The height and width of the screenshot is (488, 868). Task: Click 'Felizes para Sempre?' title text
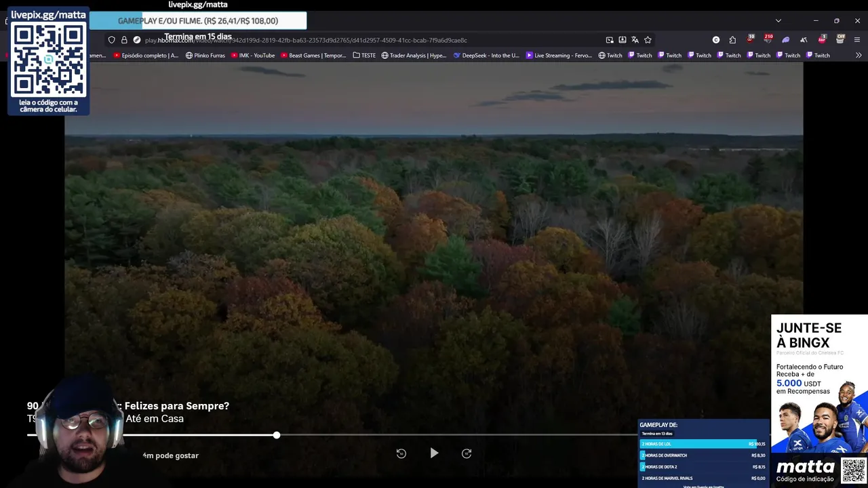pyautogui.click(x=177, y=406)
